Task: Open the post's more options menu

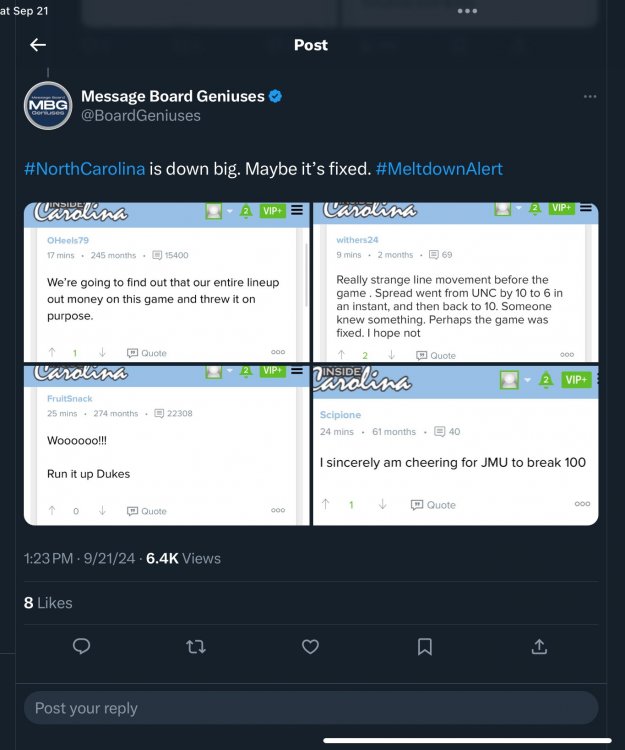Action: [x=590, y=97]
